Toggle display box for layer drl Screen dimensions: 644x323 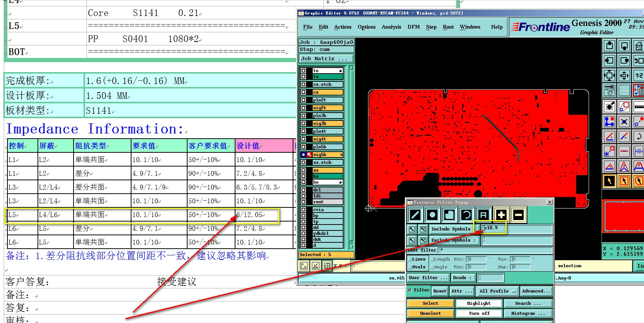(303, 190)
